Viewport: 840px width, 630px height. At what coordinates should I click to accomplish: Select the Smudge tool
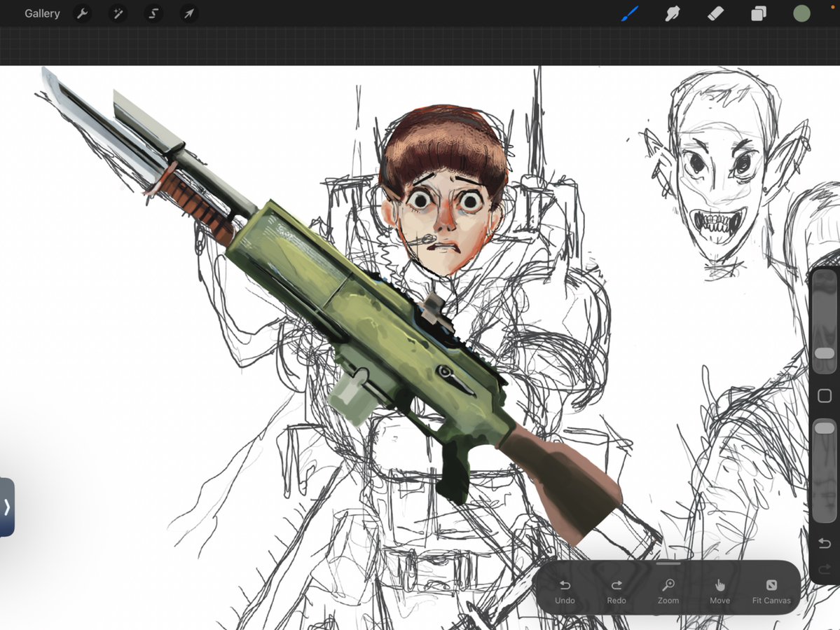673,13
